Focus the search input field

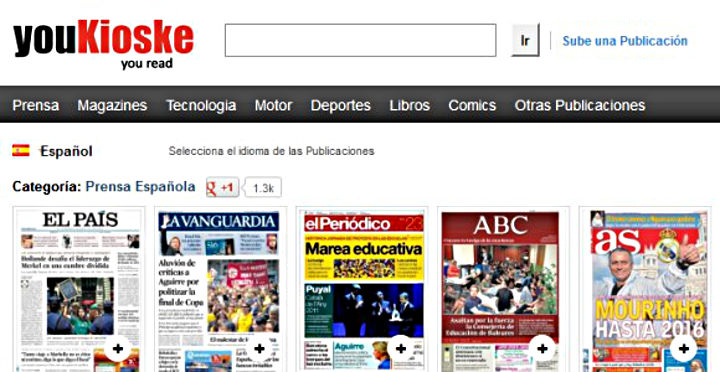pyautogui.click(x=360, y=40)
